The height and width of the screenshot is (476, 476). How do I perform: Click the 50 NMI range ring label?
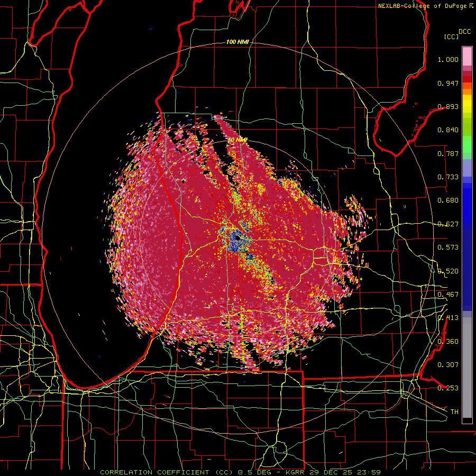[x=237, y=140]
